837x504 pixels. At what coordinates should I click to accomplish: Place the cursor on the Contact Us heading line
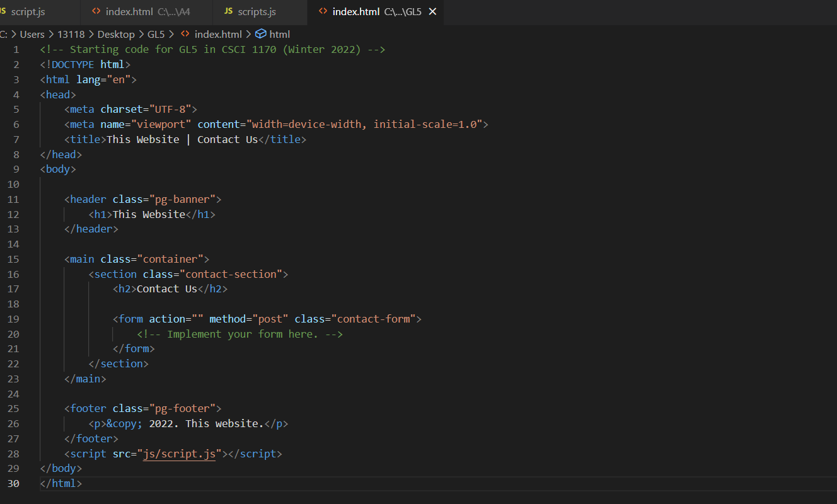click(168, 289)
